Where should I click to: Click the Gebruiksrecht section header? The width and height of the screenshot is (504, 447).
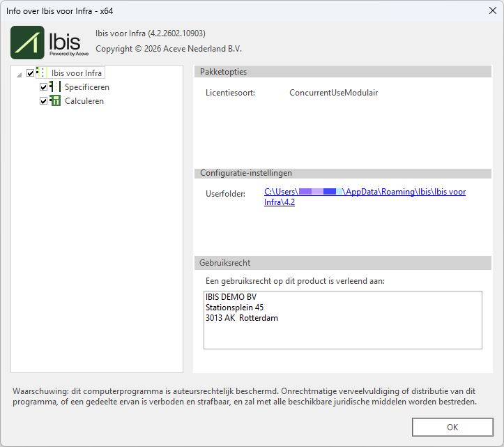pos(342,263)
